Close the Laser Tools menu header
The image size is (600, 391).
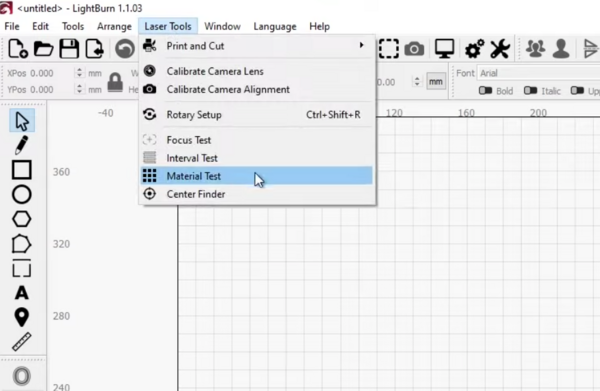[168, 26]
